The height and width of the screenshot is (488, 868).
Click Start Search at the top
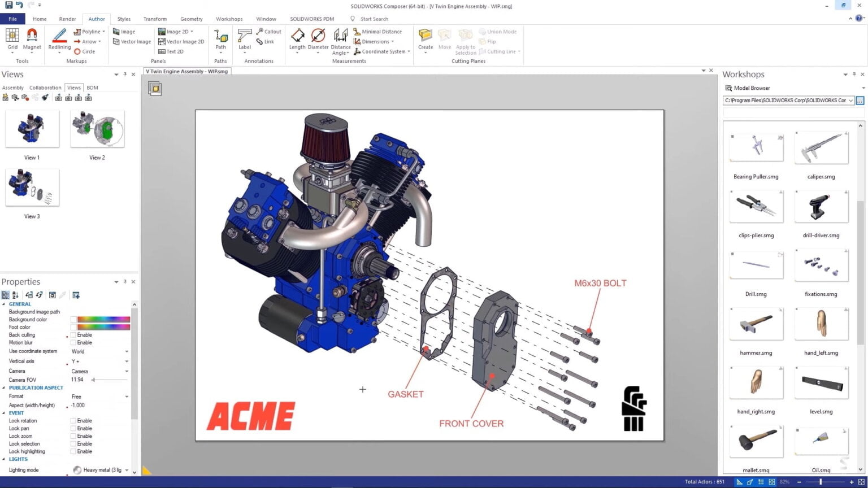[x=374, y=19]
